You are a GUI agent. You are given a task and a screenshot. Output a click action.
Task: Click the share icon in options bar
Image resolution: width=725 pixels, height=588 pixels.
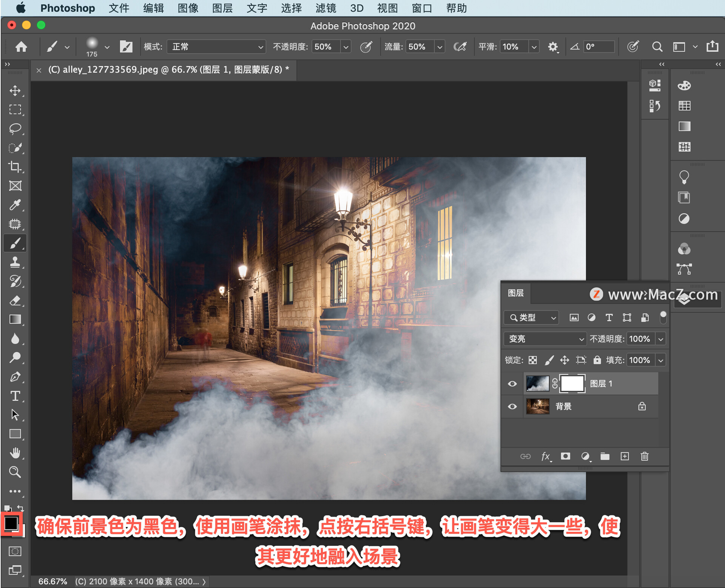click(713, 46)
